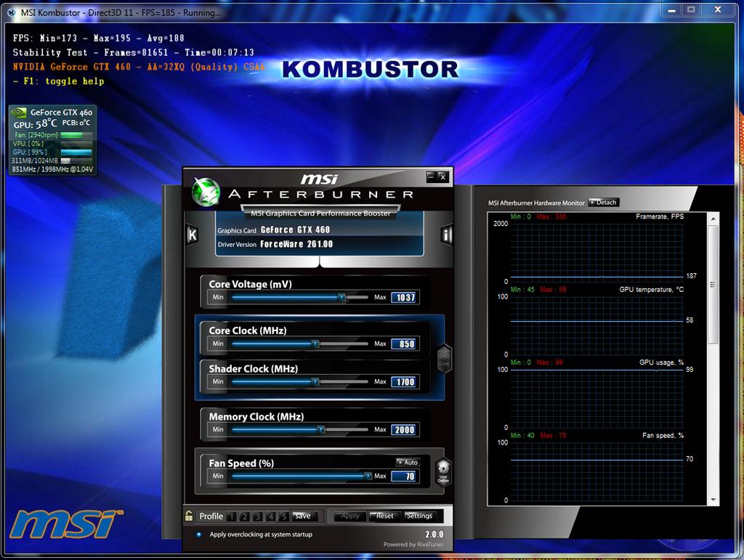Viewport: 744px width, 560px height.
Task: Click the GPU temperature graph
Action: pos(597,325)
